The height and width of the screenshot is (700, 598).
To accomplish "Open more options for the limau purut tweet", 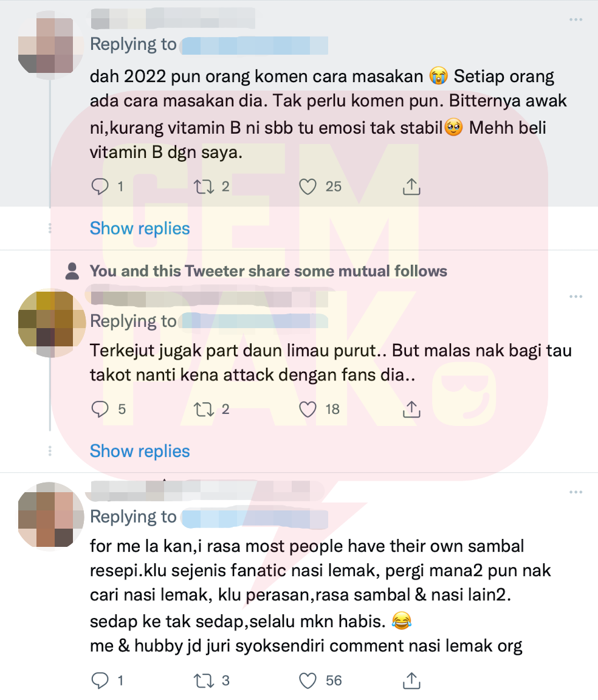I will (576, 297).
